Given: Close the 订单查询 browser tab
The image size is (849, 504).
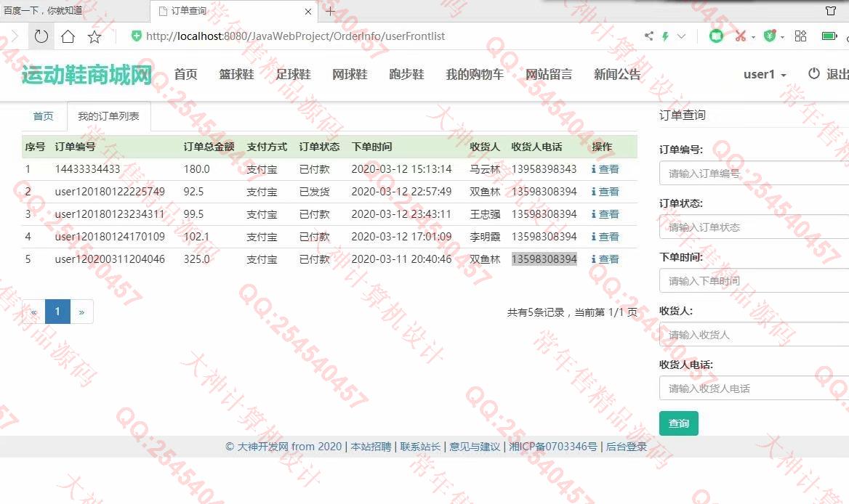Looking at the screenshot, I should pyautogui.click(x=307, y=12).
